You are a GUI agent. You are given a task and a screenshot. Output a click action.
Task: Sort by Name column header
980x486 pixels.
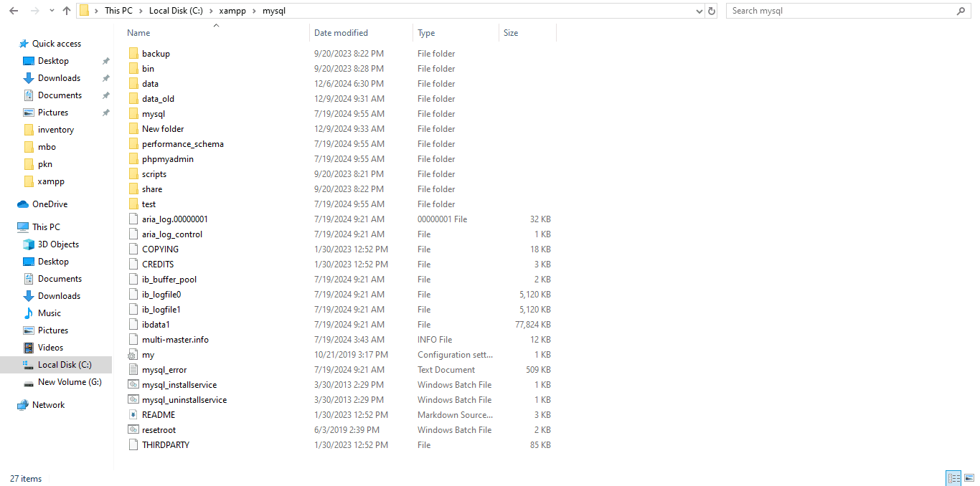138,33
